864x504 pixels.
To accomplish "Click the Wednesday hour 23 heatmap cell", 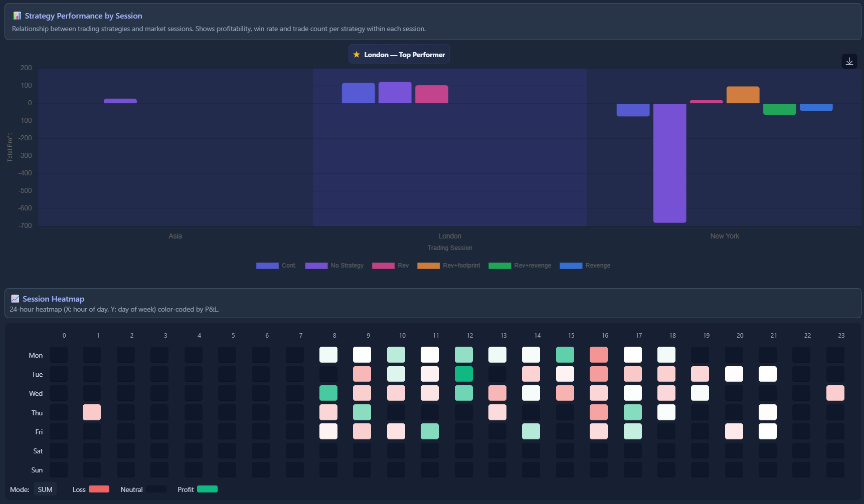I will click(x=835, y=393).
